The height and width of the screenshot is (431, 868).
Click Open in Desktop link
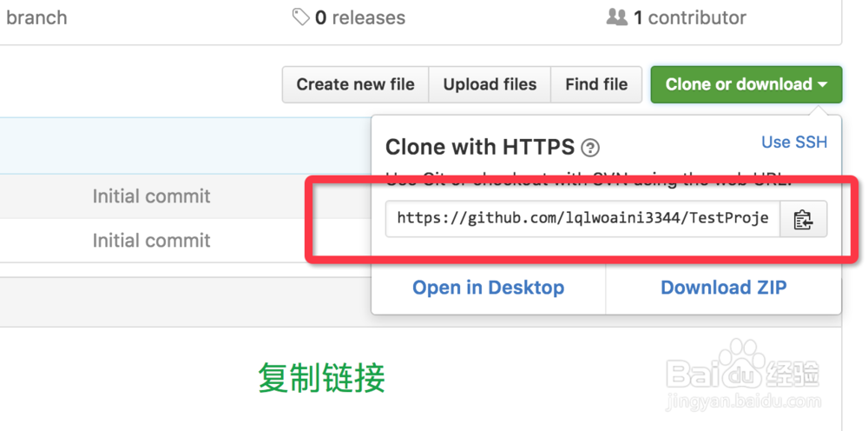488,288
